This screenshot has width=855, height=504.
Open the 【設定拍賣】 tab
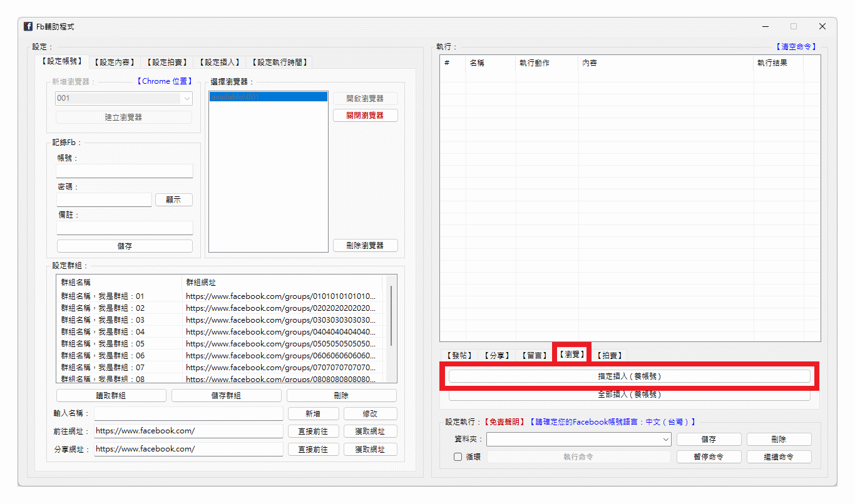click(x=166, y=63)
